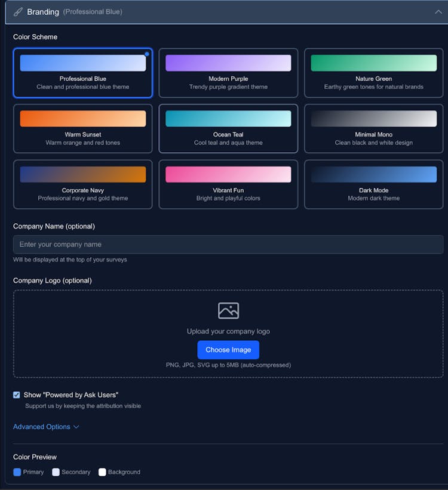Pick the Warm Sunset theme card
The image size is (448, 490).
83,128
